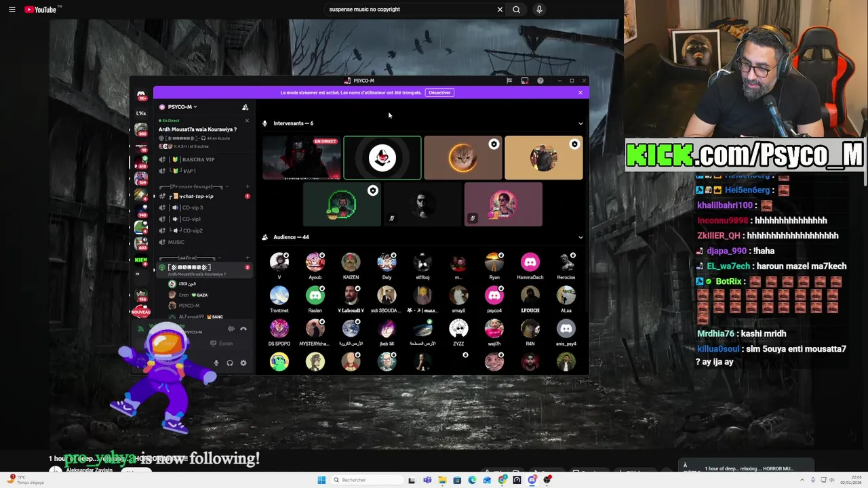The image size is (868, 488).
Task: Clear the YouTube search query text
Action: click(500, 9)
